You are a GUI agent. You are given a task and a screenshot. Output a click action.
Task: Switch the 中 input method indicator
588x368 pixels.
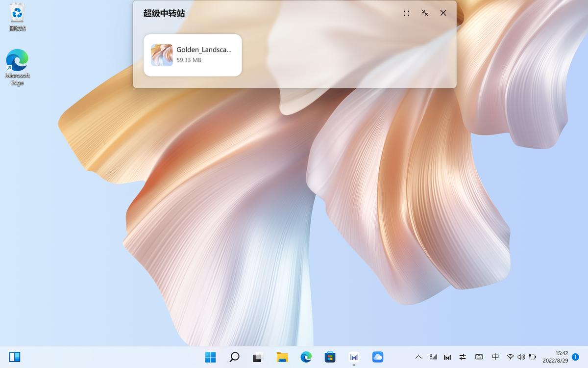495,357
